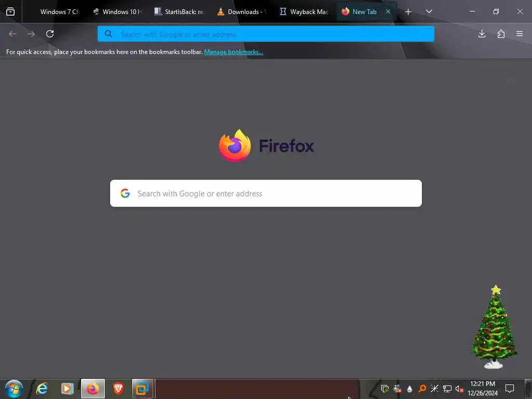This screenshot has width=532, height=399.
Task: Close the New Tab tab
Action: (388, 11)
